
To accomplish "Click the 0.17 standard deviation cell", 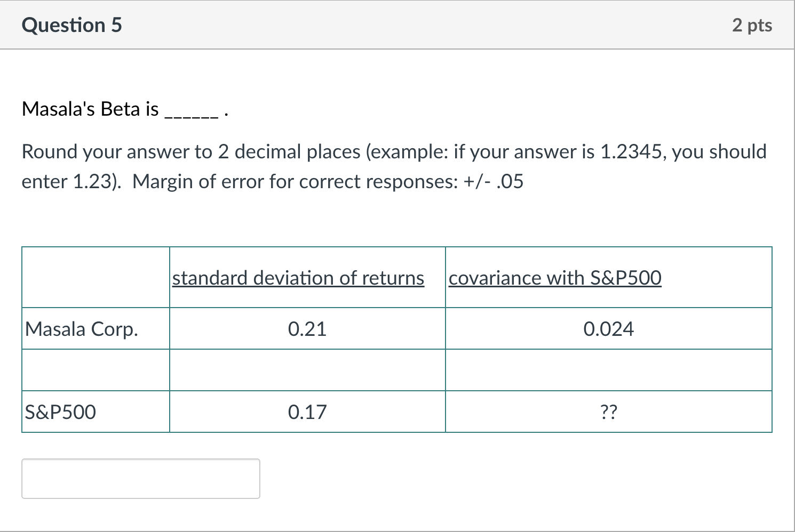I will [x=307, y=412].
